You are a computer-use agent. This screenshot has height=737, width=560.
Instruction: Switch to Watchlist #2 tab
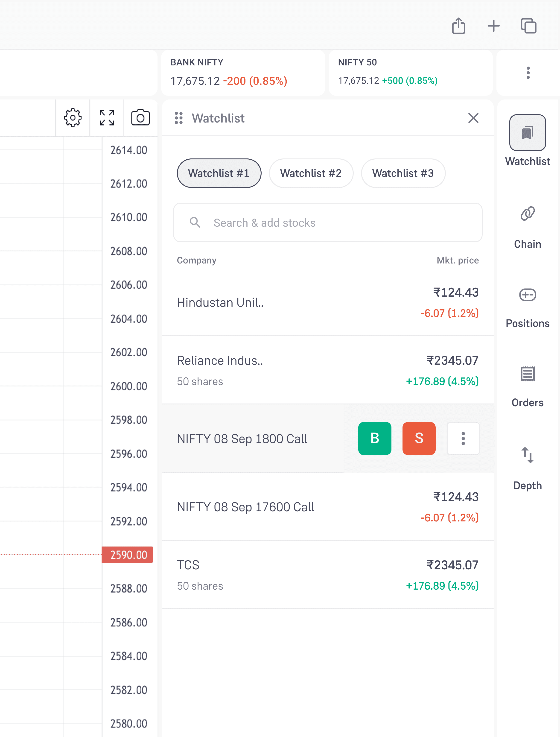coord(311,173)
